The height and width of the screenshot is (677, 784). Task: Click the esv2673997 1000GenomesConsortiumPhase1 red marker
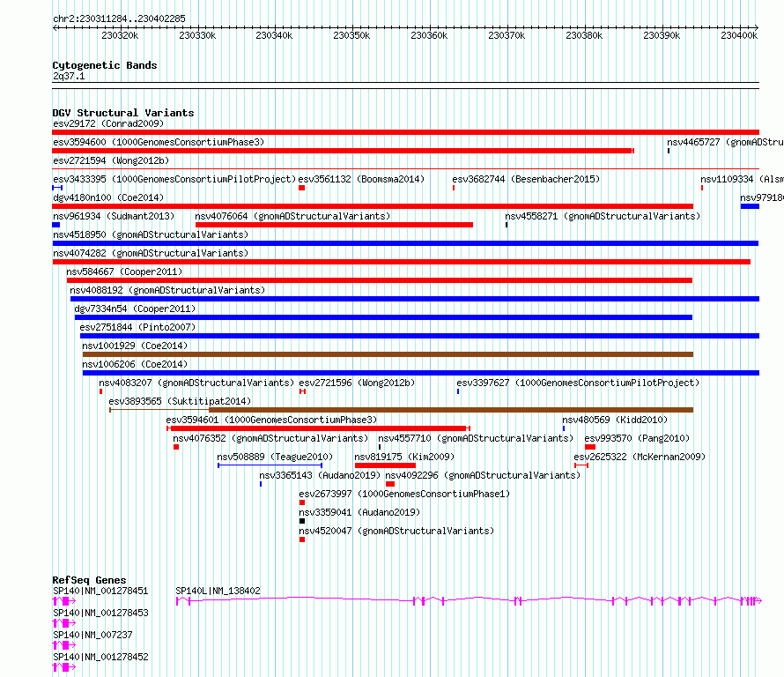[302, 502]
